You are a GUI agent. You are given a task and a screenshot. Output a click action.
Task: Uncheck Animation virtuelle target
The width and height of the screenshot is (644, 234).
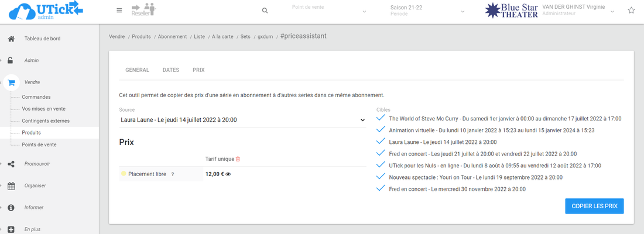380,130
